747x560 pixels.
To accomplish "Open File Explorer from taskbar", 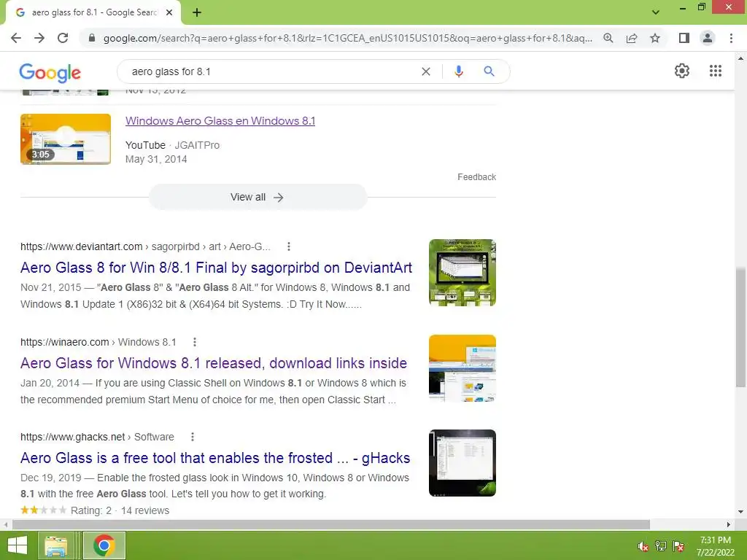I will (x=55, y=545).
